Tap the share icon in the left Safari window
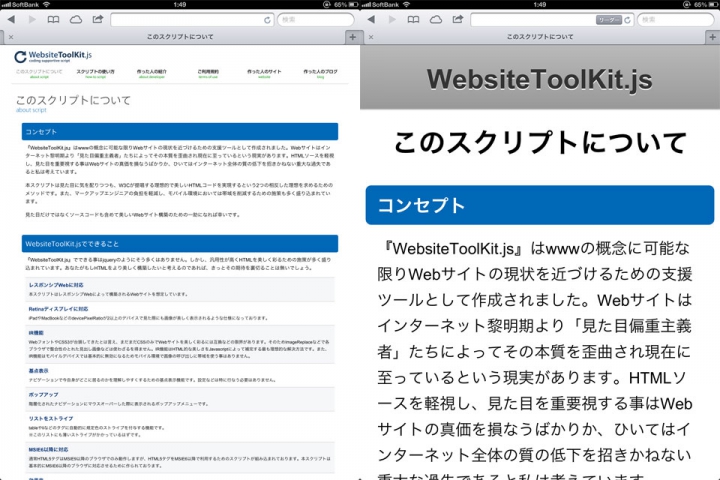 (x=98, y=19)
